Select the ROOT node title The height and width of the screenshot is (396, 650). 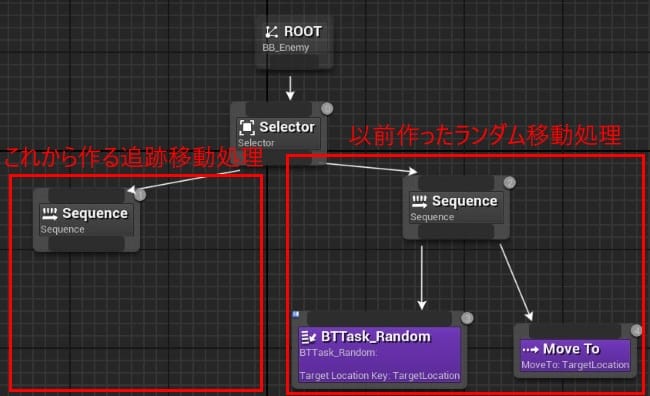tap(303, 32)
